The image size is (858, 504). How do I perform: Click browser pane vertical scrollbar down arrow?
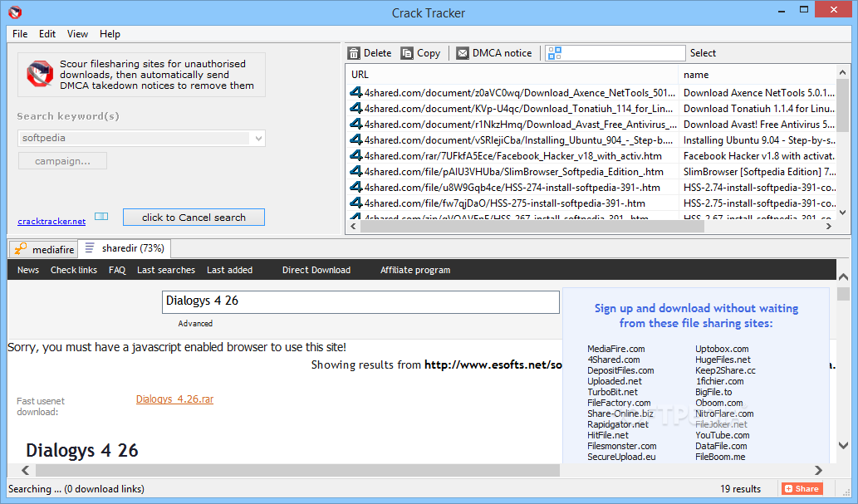pos(843,445)
